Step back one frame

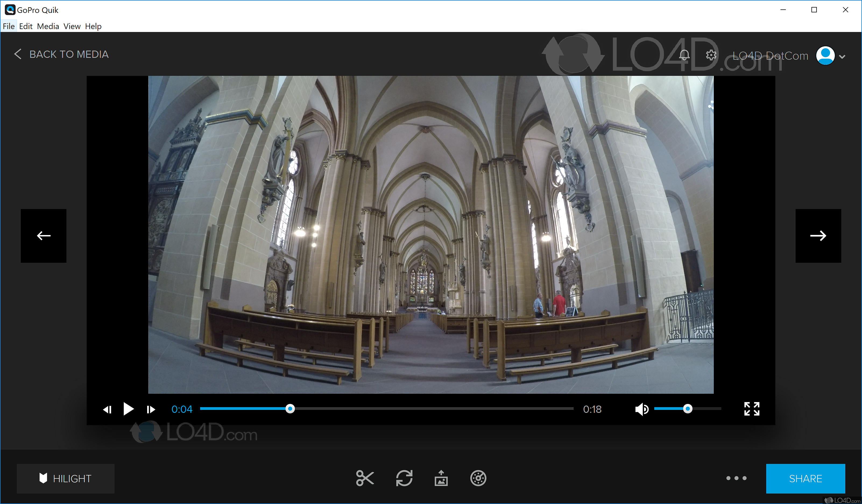[107, 409]
